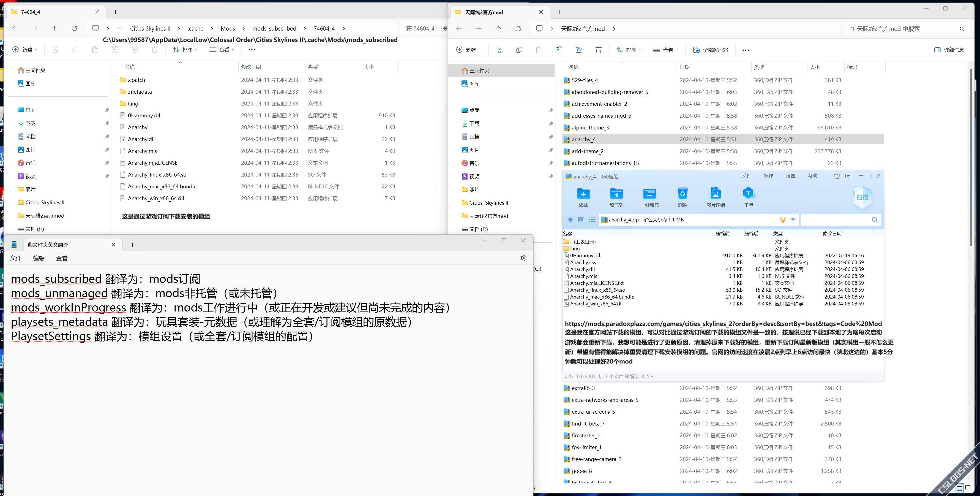Screen dimensions: 980x496
Task: Add new tab in Notepad
Action: [x=132, y=245]
